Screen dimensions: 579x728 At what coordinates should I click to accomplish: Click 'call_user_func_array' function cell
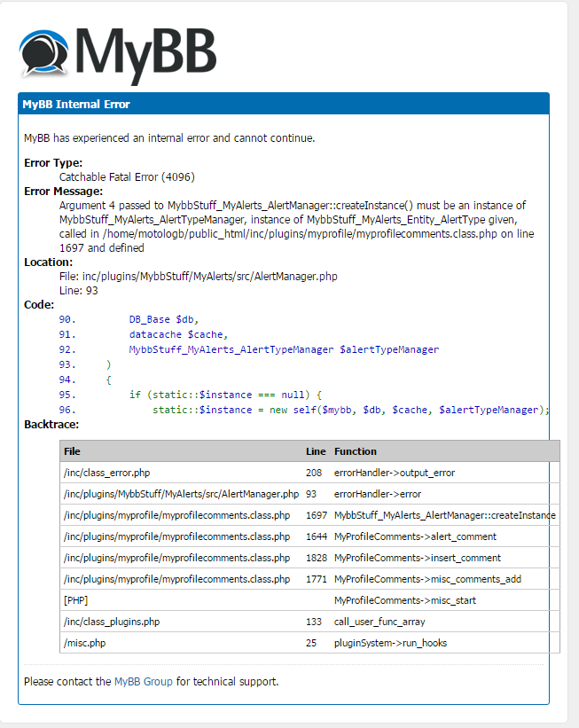point(379,622)
